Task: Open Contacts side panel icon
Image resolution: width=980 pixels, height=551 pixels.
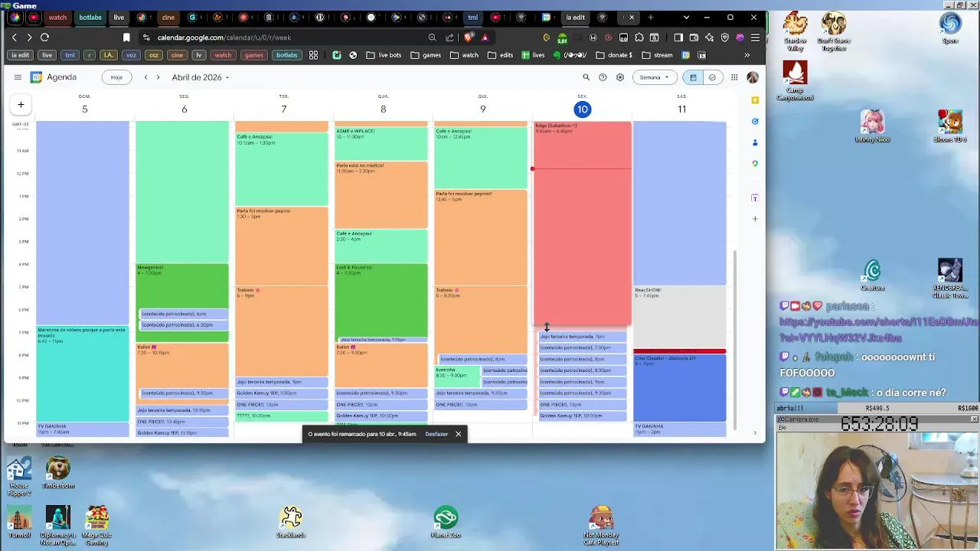Action: (x=755, y=142)
